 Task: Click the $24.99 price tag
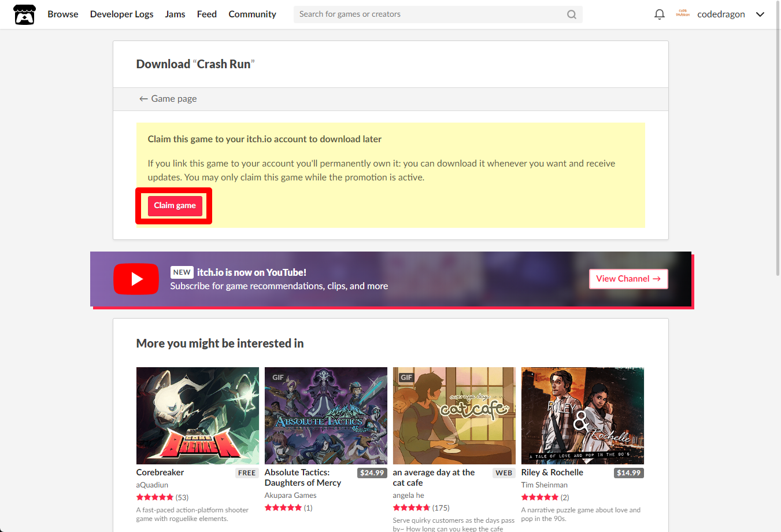click(x=372, y=473)
